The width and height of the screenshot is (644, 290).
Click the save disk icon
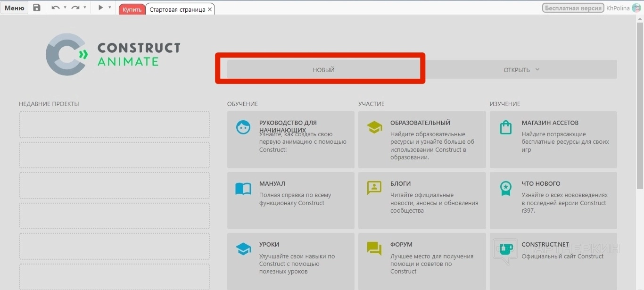37,8
